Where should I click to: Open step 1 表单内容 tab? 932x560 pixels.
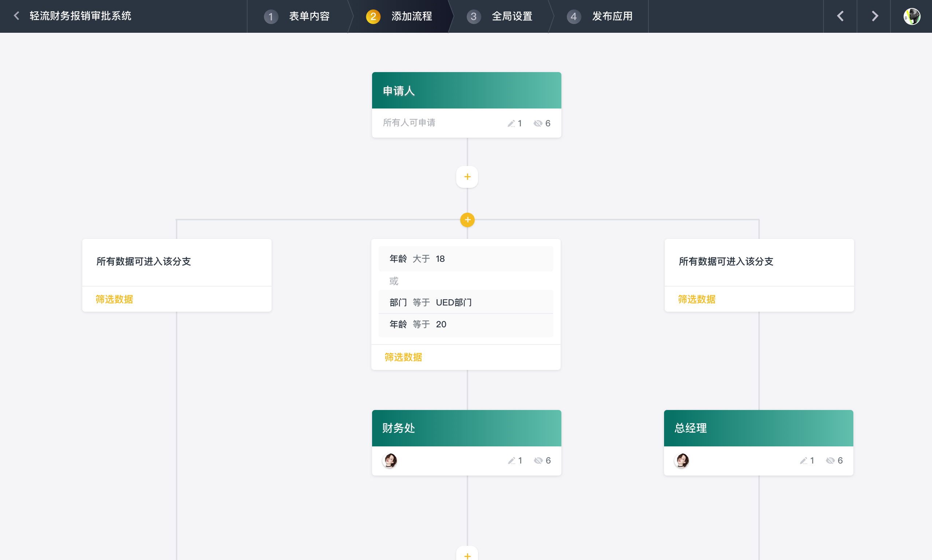(x=297, y=16)
